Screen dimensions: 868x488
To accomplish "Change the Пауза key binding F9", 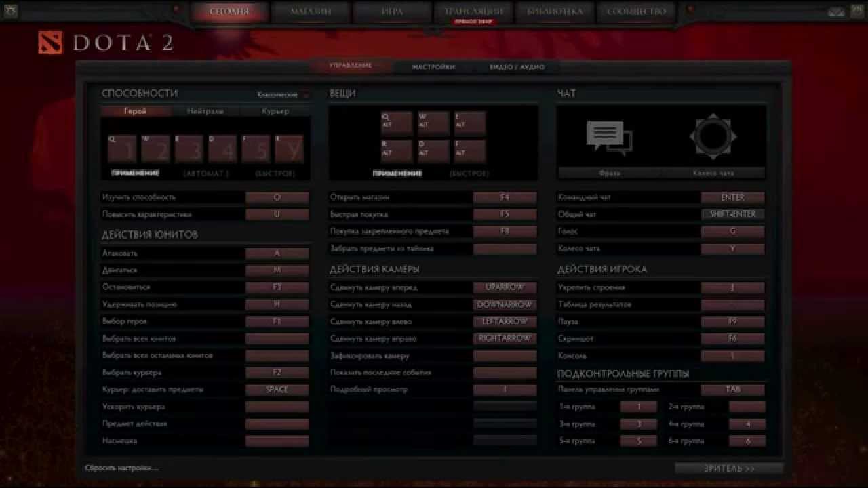I will point(732,321).
